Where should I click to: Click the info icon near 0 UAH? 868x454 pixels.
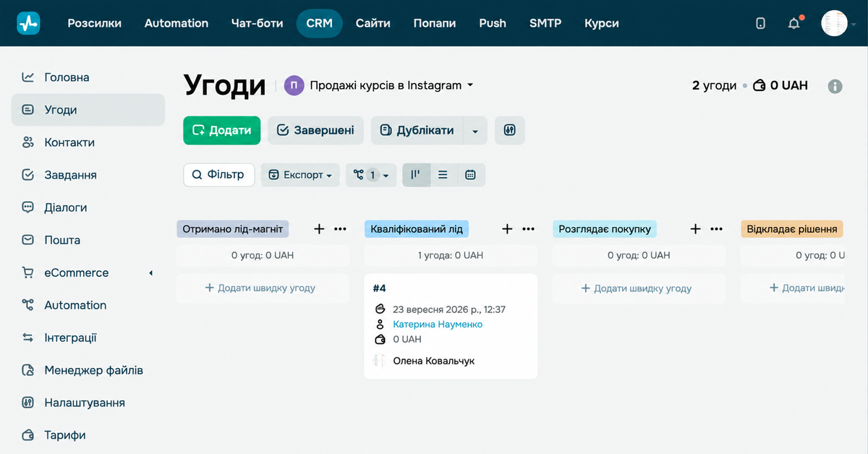pos(835,86)
